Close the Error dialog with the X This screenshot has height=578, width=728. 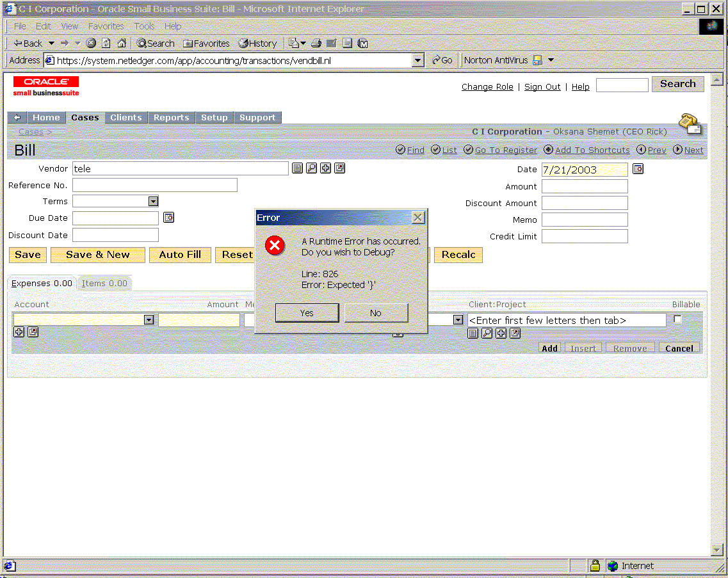(x=418, y=217)
